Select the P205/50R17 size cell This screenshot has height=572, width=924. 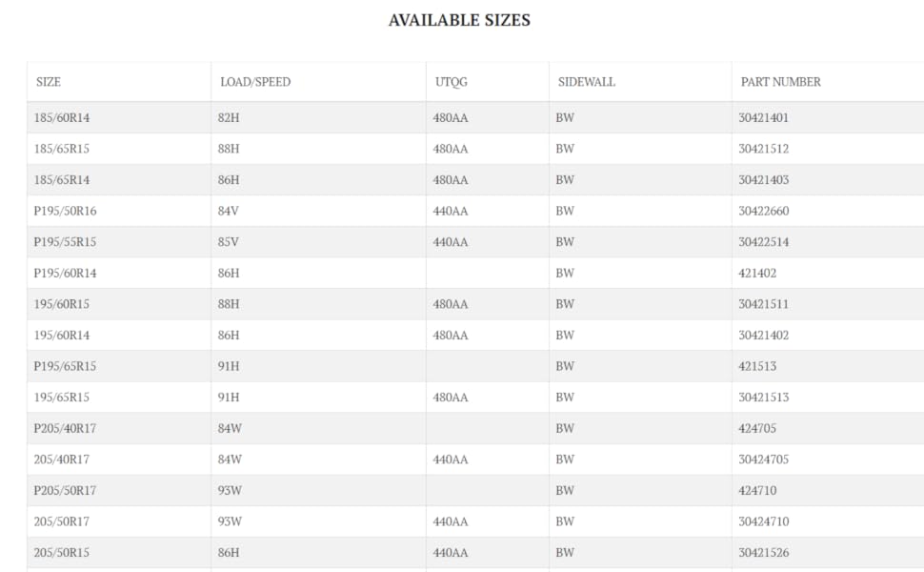click(x=65, y=490)
